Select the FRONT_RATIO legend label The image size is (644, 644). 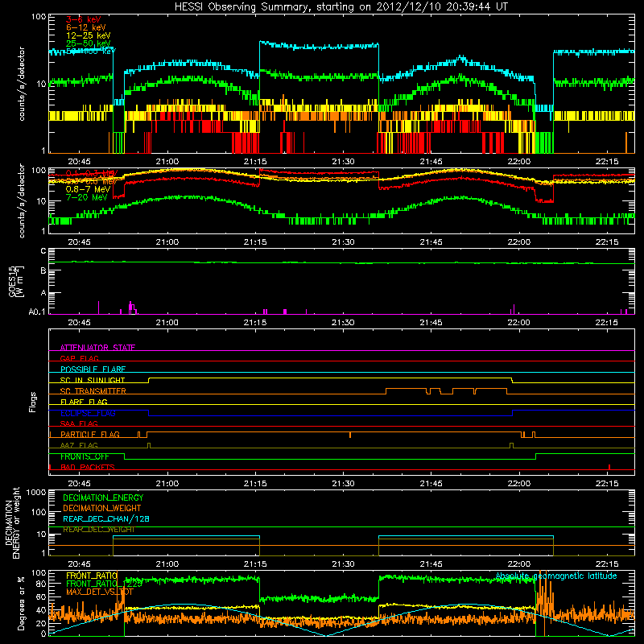(x=92, y=576)
